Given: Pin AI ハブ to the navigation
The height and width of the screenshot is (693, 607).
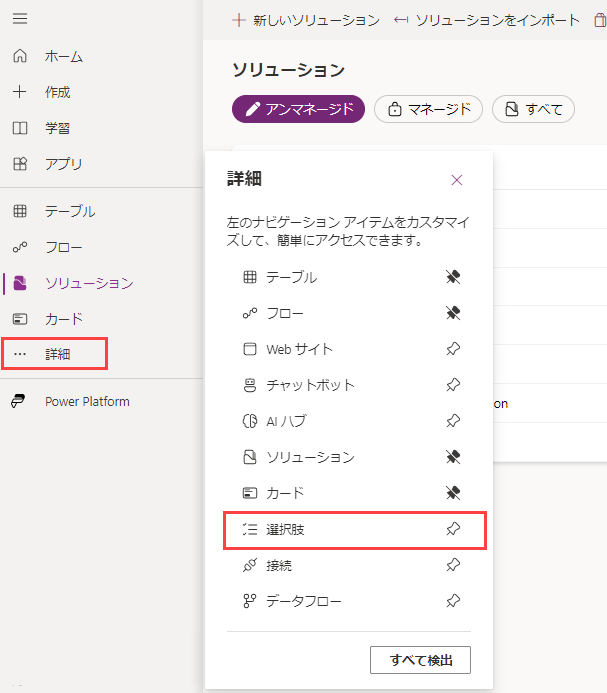Looking at the screenshot, I should click(453, 421).
